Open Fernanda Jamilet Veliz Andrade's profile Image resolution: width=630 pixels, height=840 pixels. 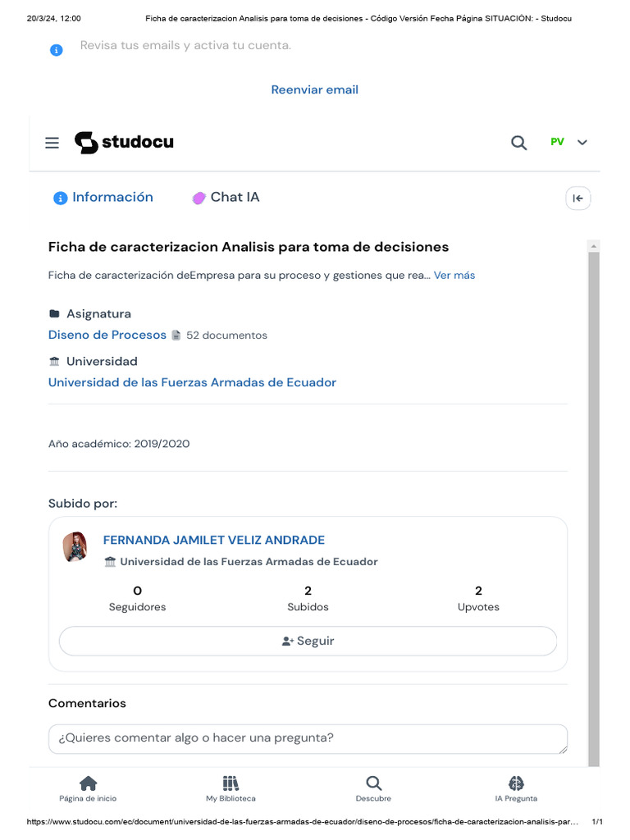214,540
